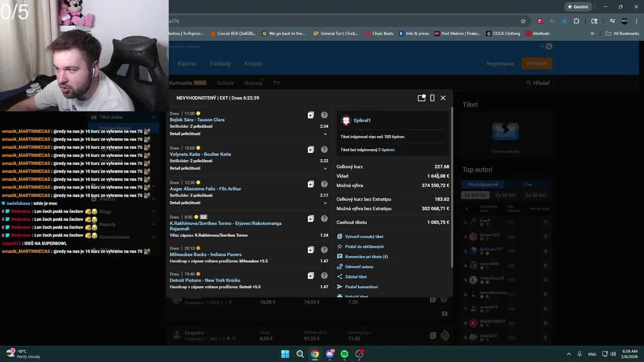Open the All Bookmarks folder

pyautogui.click(x=622, y=34)
